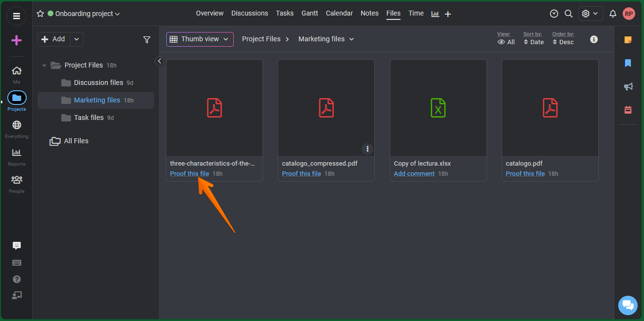Image resolution: width=644 pixels, height=321 pixels.
Task: Open the filter funnel icon
Action: (147, 40)
